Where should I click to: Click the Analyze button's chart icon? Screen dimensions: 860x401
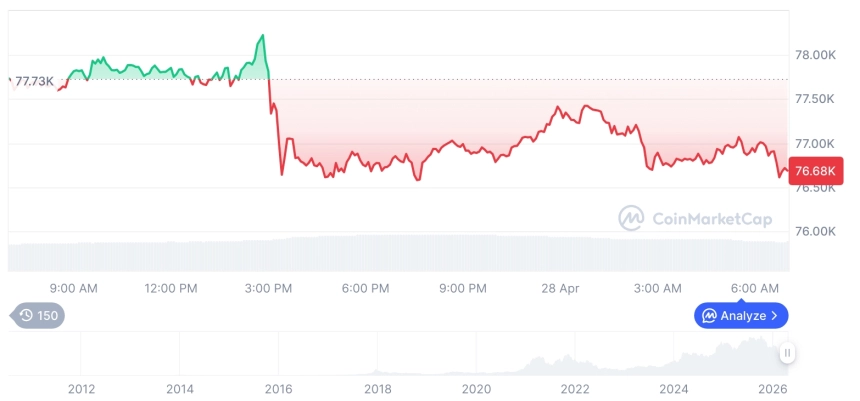(709, 316)
